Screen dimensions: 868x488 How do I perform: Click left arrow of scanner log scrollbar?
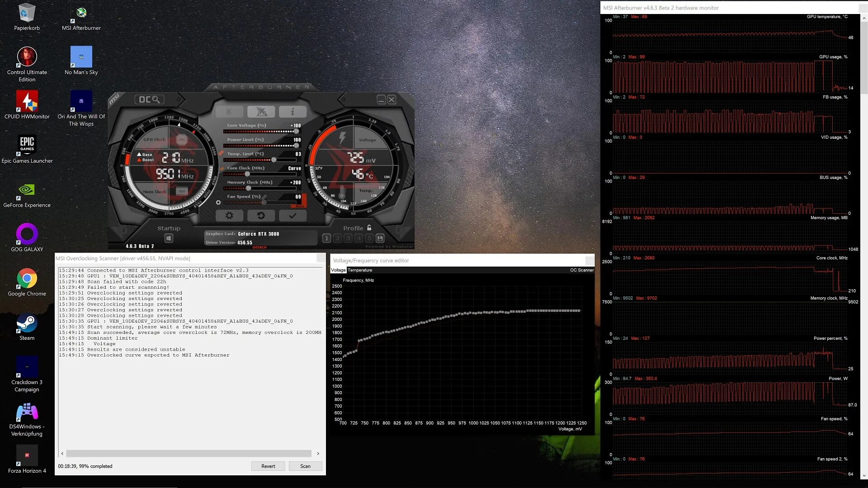62,453
